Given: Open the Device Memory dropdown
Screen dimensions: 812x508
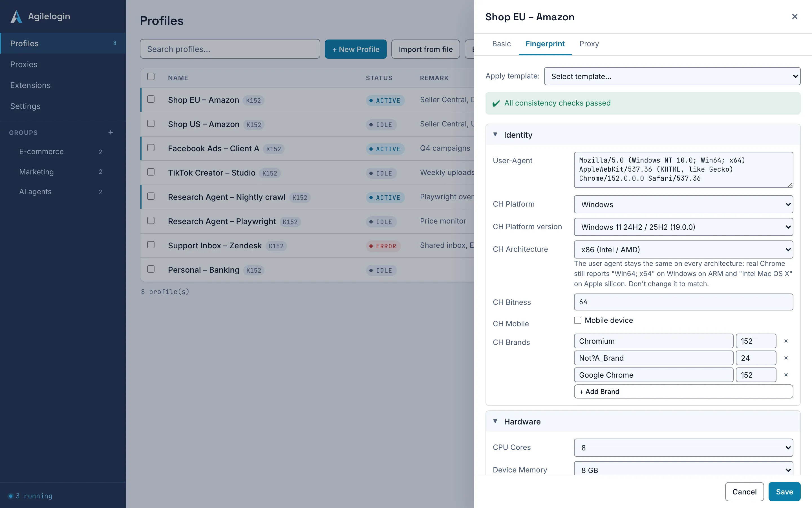Looking at the screenshot, I should pyautogui.click(x=683, y=468).
